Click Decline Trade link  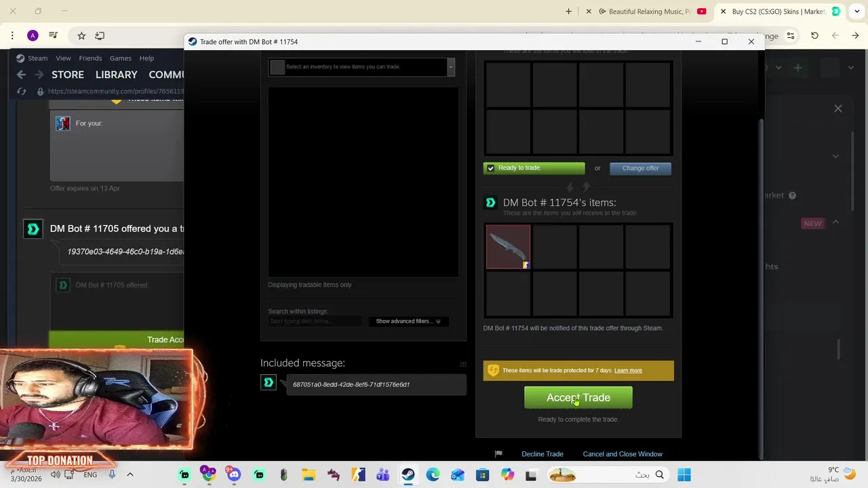542,454
